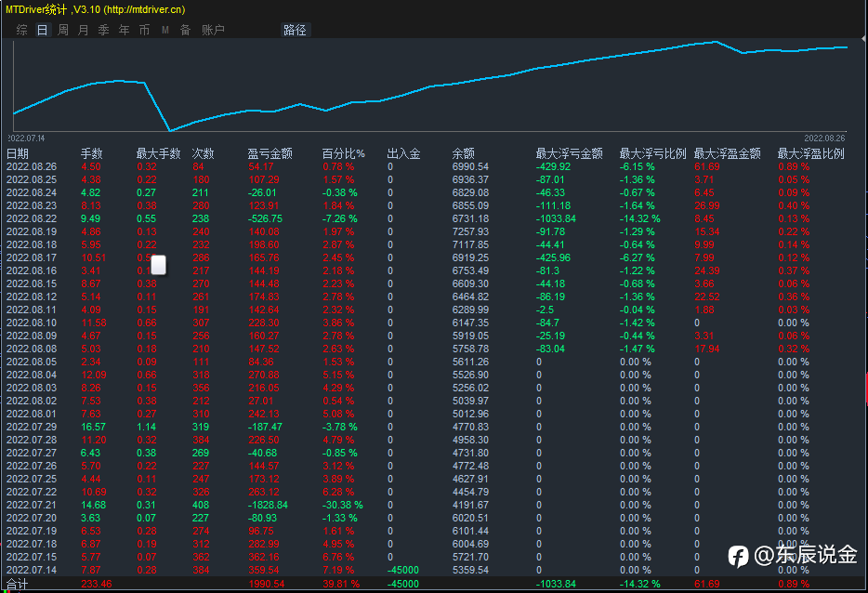
Task: Click the 最大浮盈金额 column header
Action: coord(727,153)
